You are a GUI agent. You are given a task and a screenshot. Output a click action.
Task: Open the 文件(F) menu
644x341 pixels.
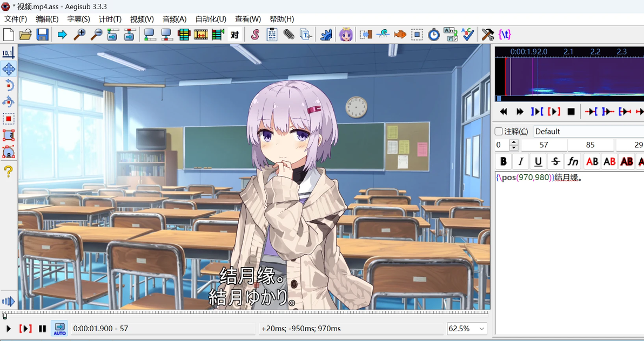pos(16,19)
